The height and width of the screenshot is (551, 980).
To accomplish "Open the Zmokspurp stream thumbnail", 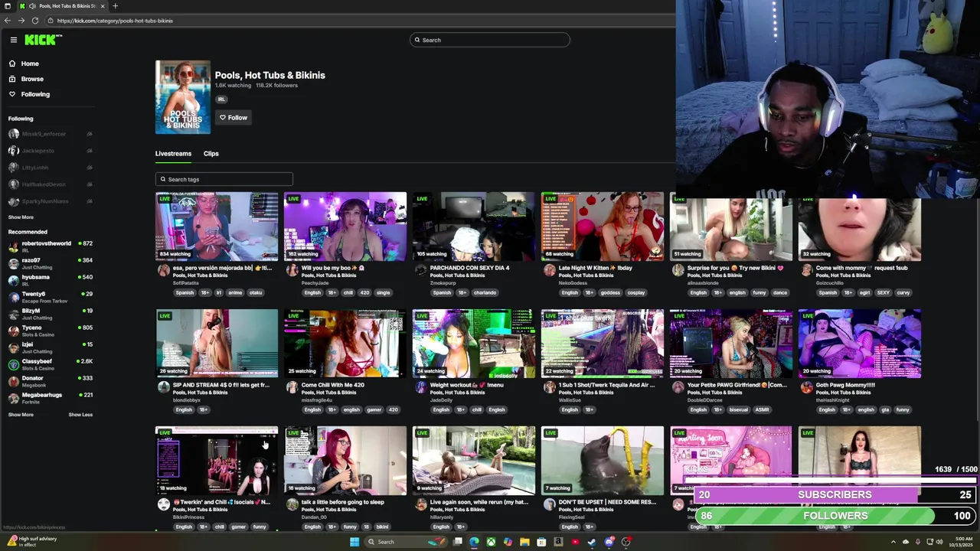I will tap(474, 227).
